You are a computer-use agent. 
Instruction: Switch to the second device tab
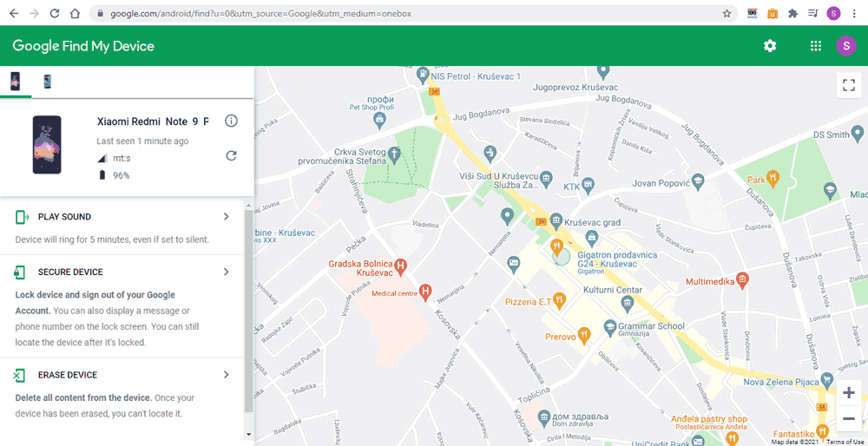[x=48, y=82]
